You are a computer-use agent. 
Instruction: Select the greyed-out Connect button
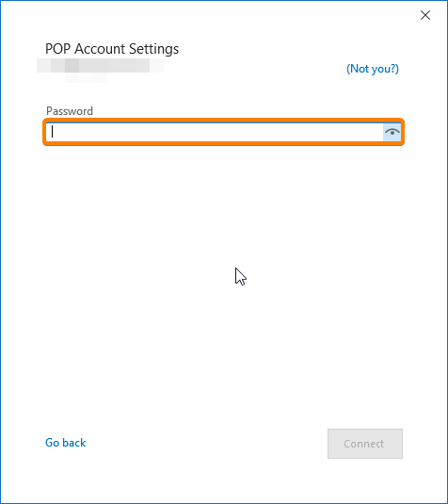click(365, 444)
